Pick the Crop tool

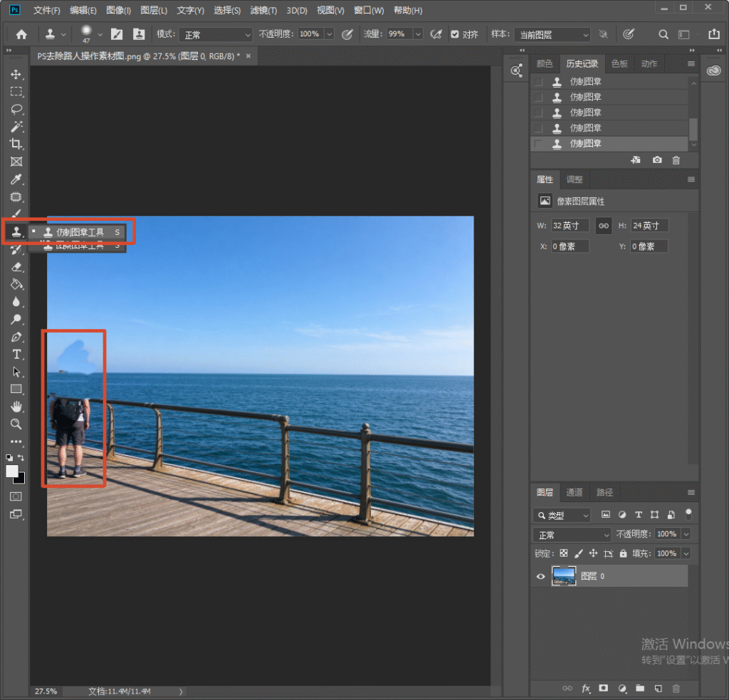[16, 144]
